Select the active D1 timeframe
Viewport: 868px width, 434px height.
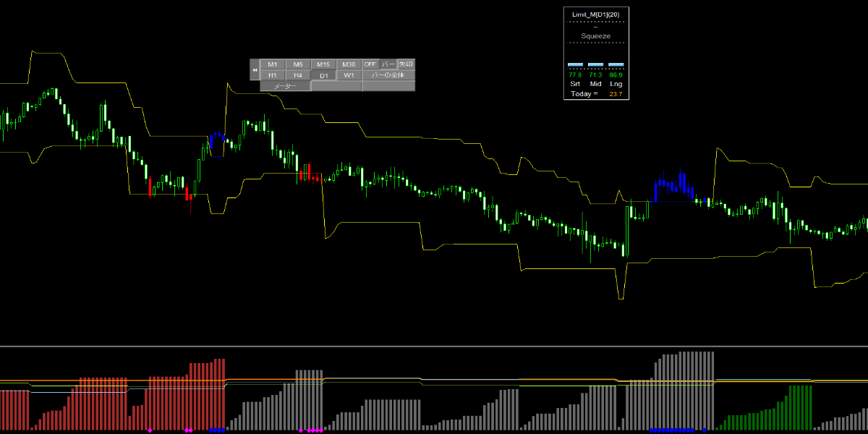[323, 75]
